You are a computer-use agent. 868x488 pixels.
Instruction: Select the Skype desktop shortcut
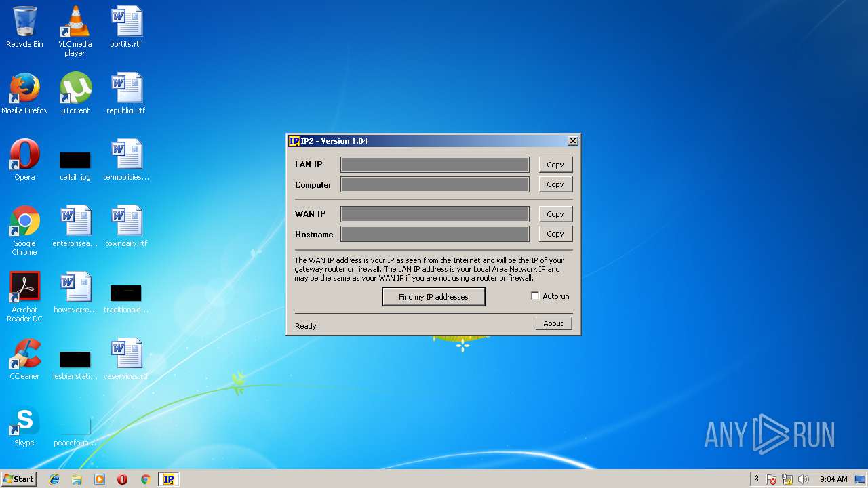[24, 426]
